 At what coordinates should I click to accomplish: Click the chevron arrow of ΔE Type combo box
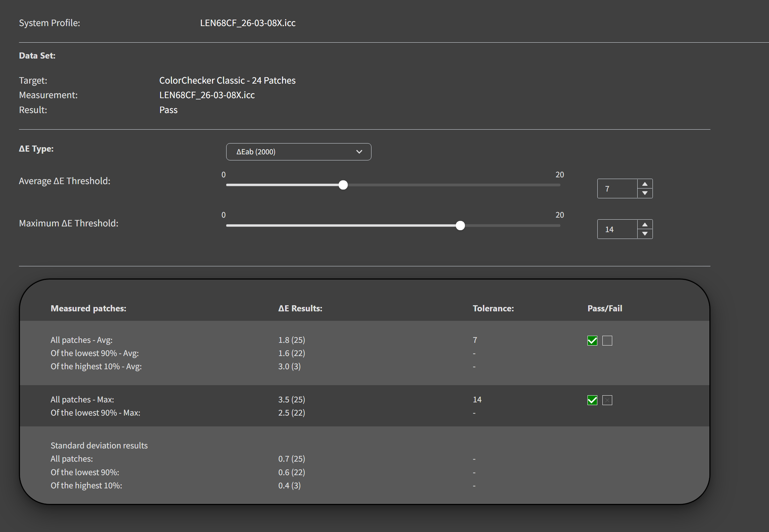(x=359, y=152)
